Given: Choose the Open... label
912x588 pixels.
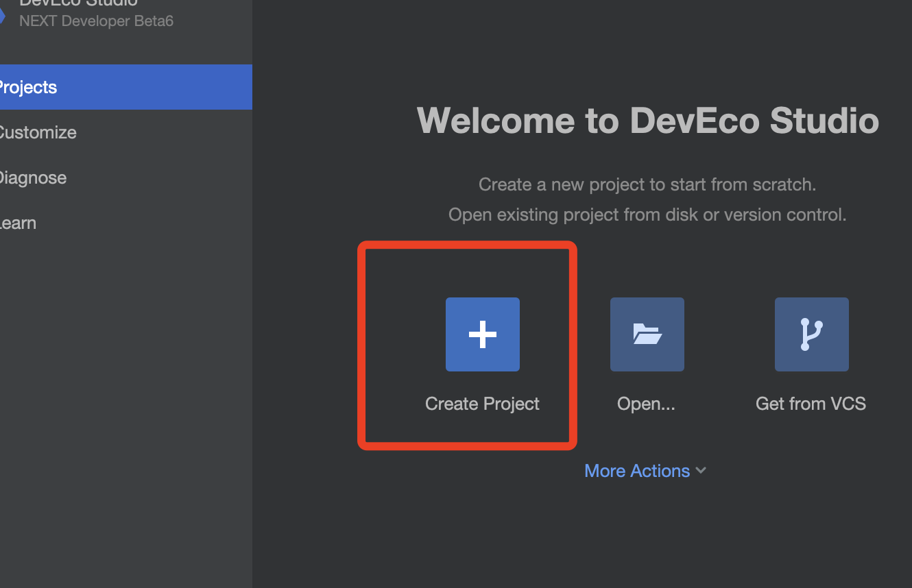Looking at the screenshot, I should (x=646, y=404).
